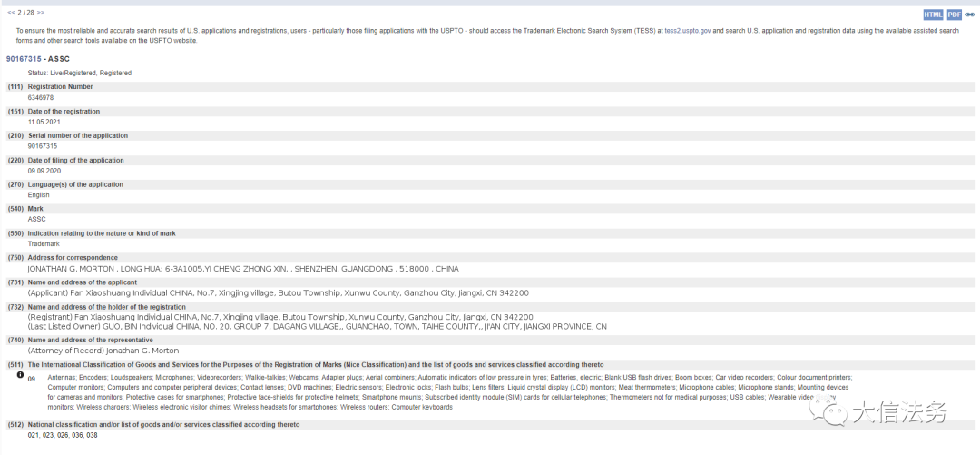Click the heading ASSC beside the application number
The image size is (980, 455).
pos(59,59)
